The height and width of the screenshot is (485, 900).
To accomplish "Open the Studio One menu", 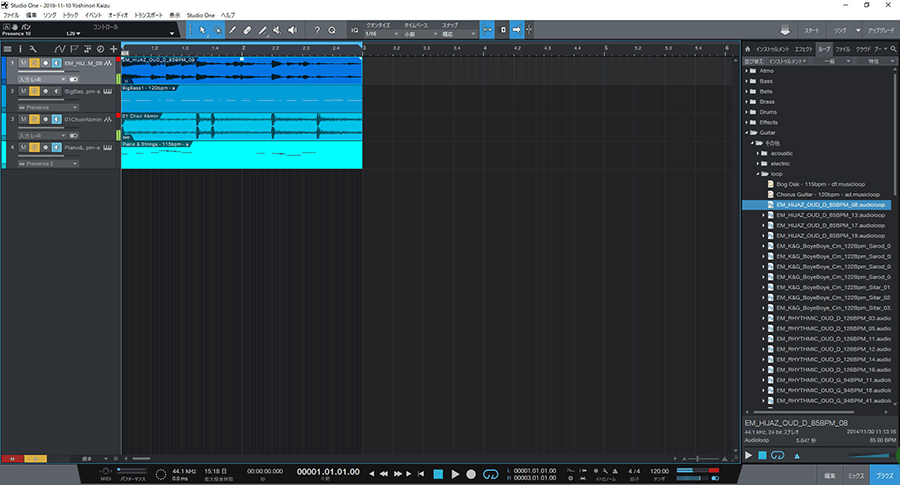I will [201, 16].
